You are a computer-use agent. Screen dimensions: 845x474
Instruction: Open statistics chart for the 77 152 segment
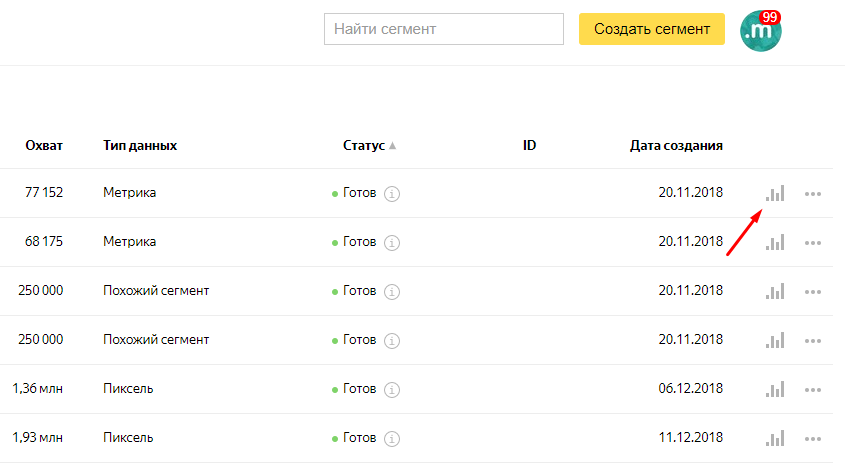coord(775,193)
